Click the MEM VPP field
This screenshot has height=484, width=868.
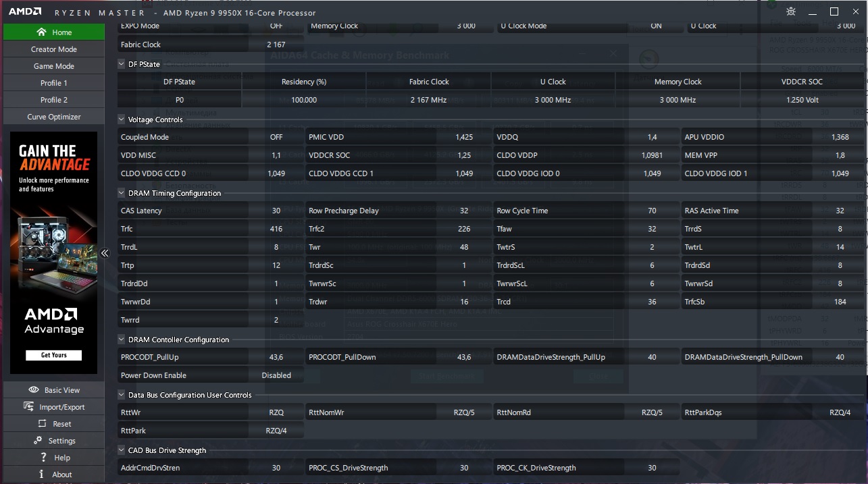(773, 155)
